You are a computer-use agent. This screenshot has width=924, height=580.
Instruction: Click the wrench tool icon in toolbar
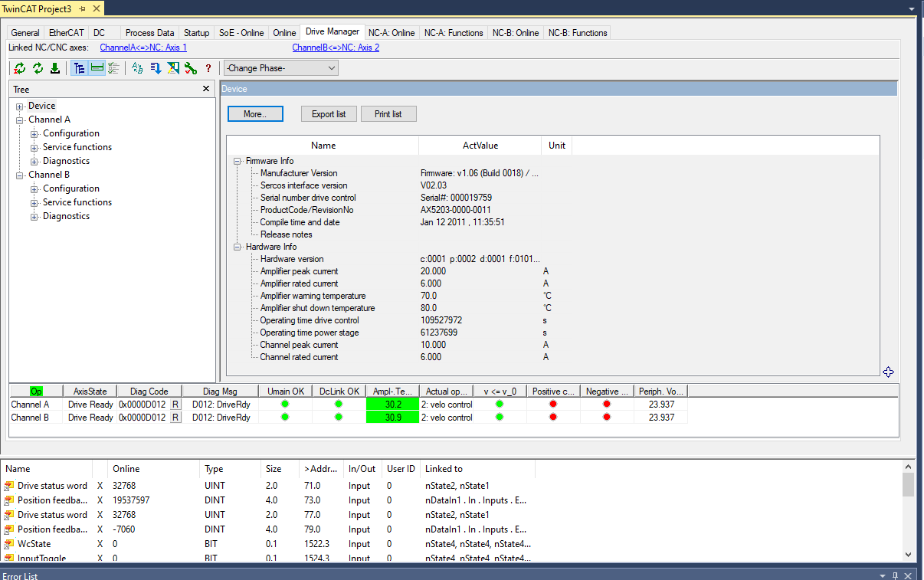(x=191, y=68)
